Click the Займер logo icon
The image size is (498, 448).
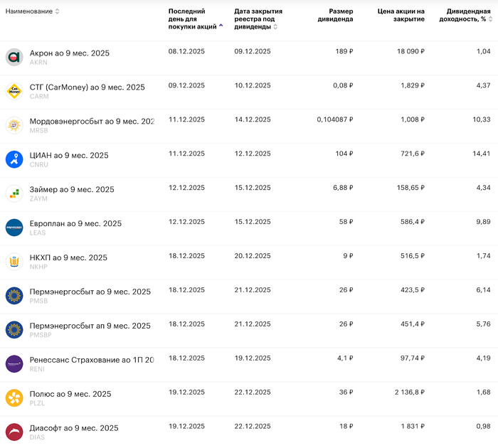click(14, 193)
